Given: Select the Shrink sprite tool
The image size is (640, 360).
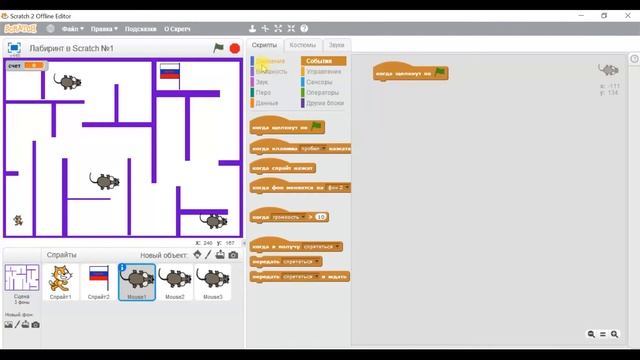Looking at the screenshot, I should [x=291, y=29].
